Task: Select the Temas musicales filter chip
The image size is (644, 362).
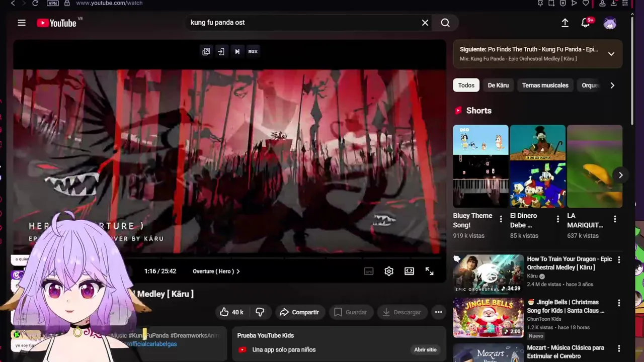Action: (545, 85)
